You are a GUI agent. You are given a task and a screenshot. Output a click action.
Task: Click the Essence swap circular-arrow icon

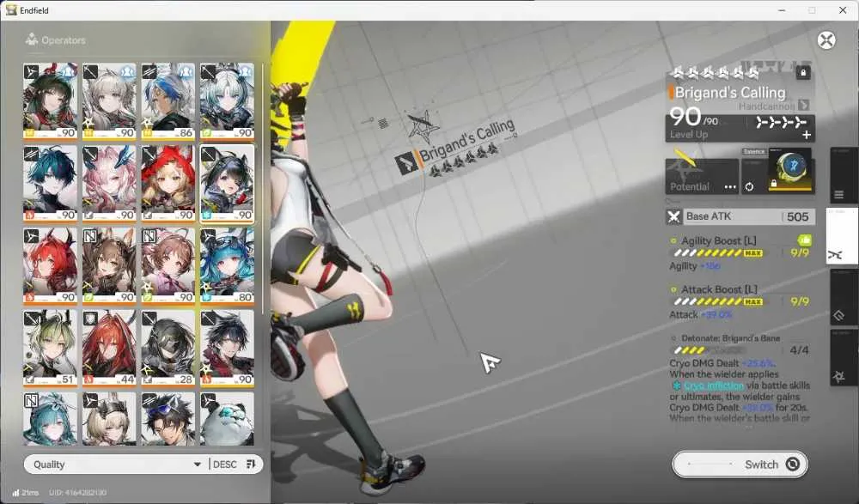[x=749, y=187]
